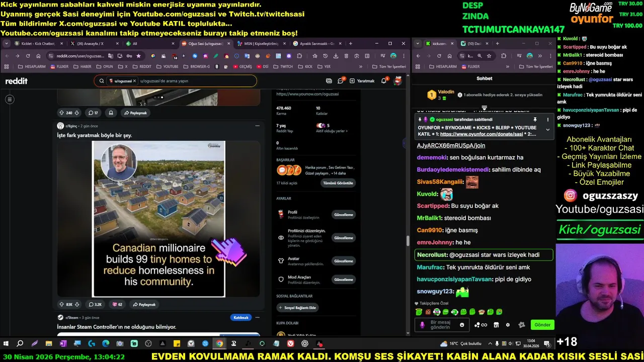Viewport: 644px width, 362px height.
Task: Click Tümünü Görüntüle achievements button
Action: [x=338, y=183]
